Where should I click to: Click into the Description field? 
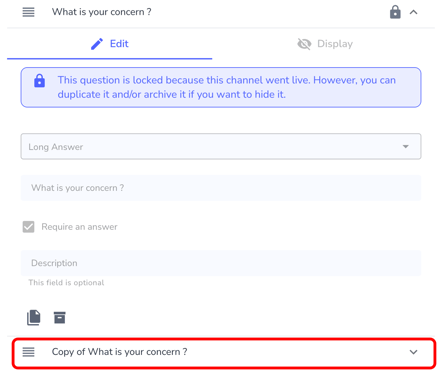(221, 263)
